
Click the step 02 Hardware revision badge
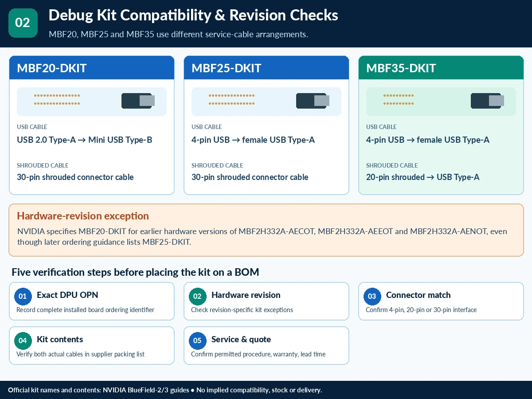click(198, 297)
